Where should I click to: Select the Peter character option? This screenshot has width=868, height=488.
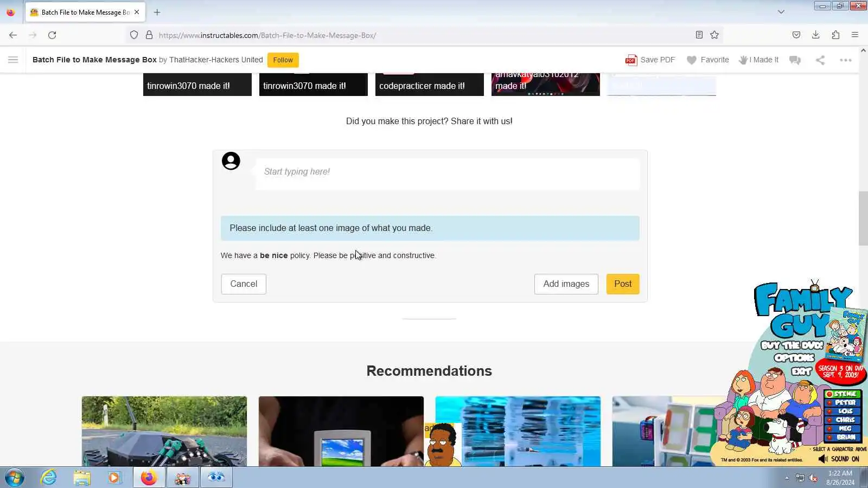click(x=843, y=403)
